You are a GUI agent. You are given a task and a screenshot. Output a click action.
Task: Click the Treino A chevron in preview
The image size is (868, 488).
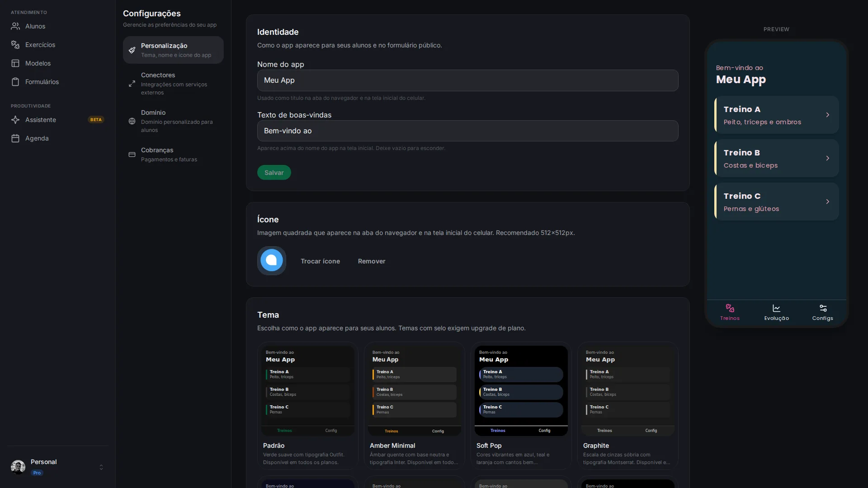click(x=828, y=115)
